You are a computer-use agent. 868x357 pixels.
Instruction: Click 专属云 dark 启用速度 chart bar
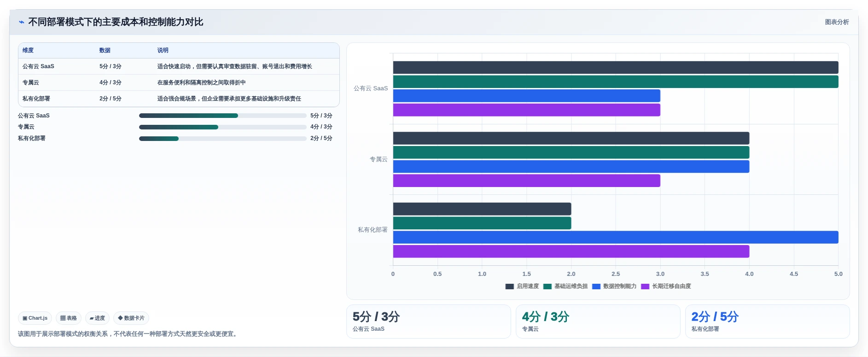click(571, 138)
